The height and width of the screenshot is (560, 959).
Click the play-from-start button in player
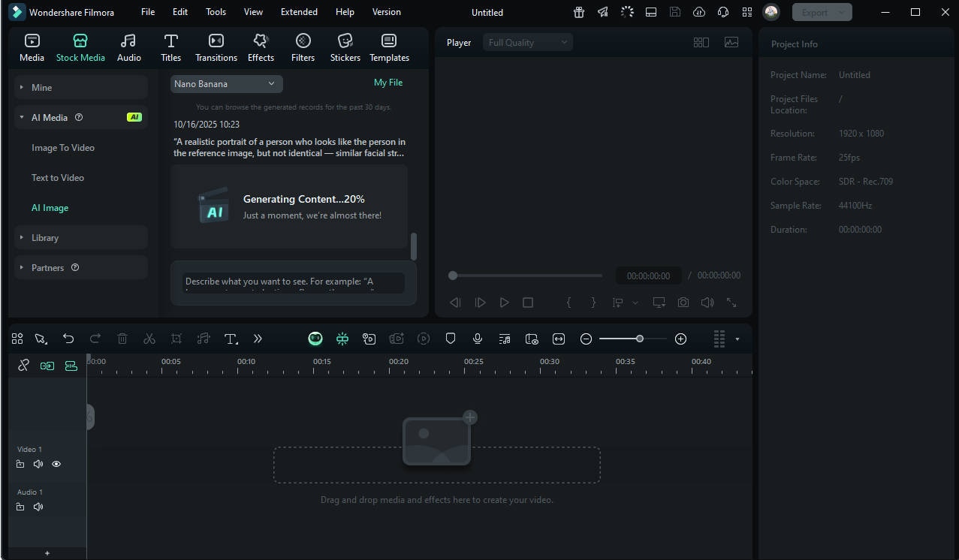(x=481, y=303)
